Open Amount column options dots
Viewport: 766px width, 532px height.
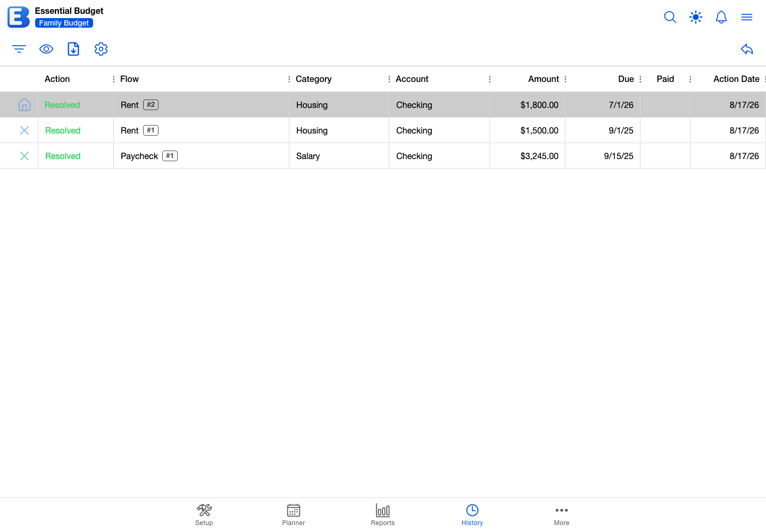[565, 79]
